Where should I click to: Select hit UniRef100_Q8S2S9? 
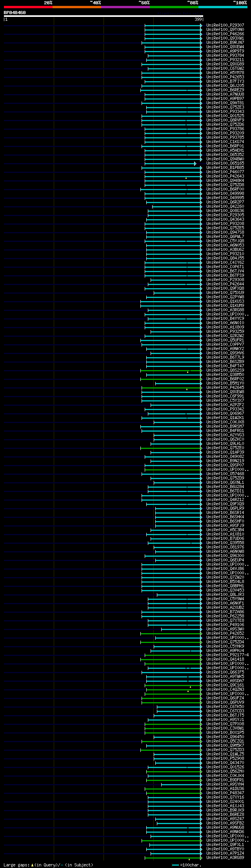(x=225, y=370)
